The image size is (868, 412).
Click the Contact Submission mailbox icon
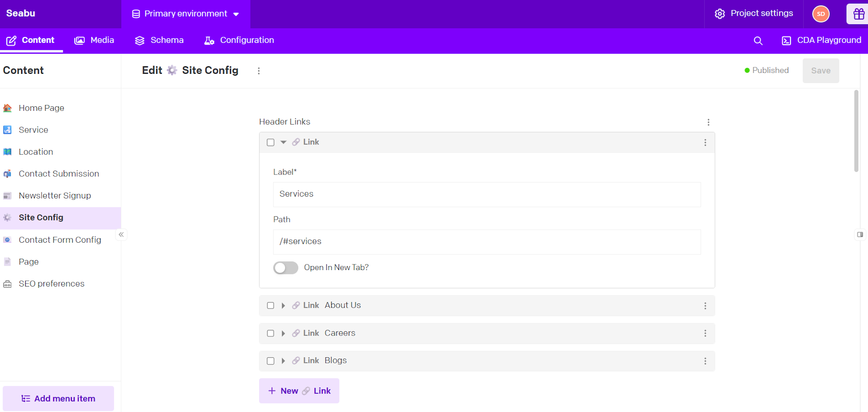tap(7, 174)
